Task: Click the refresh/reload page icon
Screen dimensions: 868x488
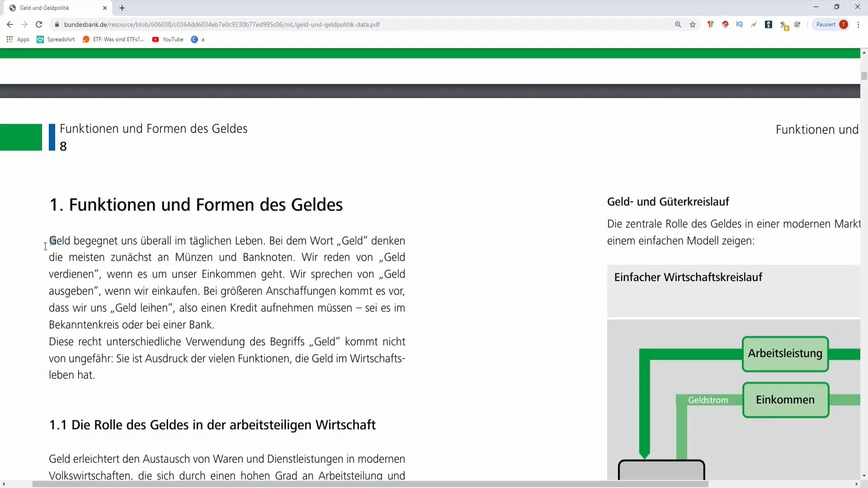Action: 38,24
